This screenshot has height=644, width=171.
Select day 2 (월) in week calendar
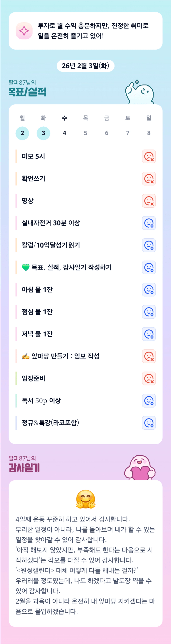point(22,133)
